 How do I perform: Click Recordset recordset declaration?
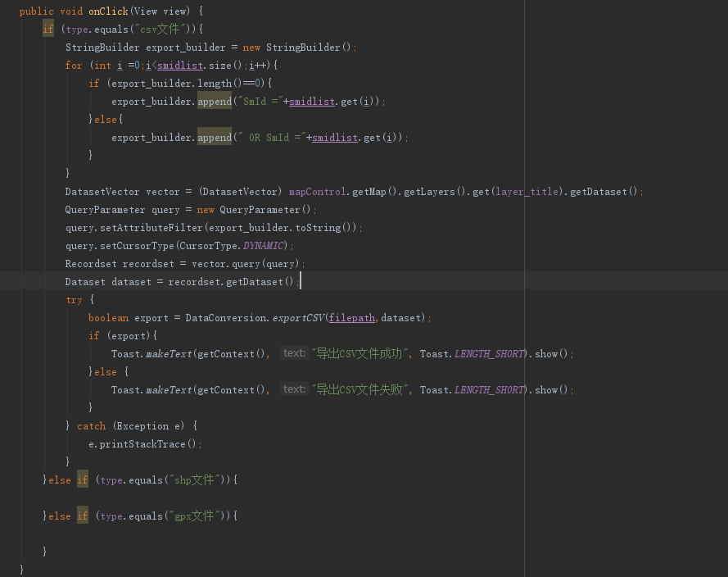tap(120, 264)
